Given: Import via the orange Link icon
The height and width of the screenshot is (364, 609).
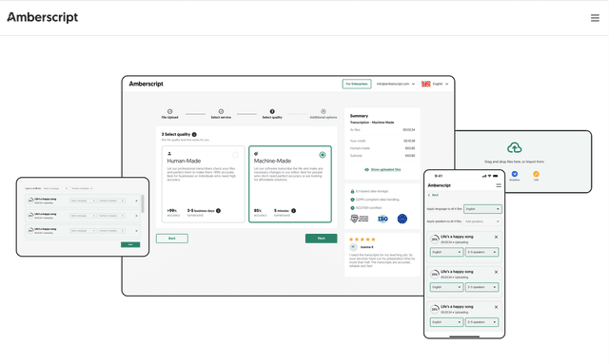Looking at the screenshot, I should coord(536,174).
